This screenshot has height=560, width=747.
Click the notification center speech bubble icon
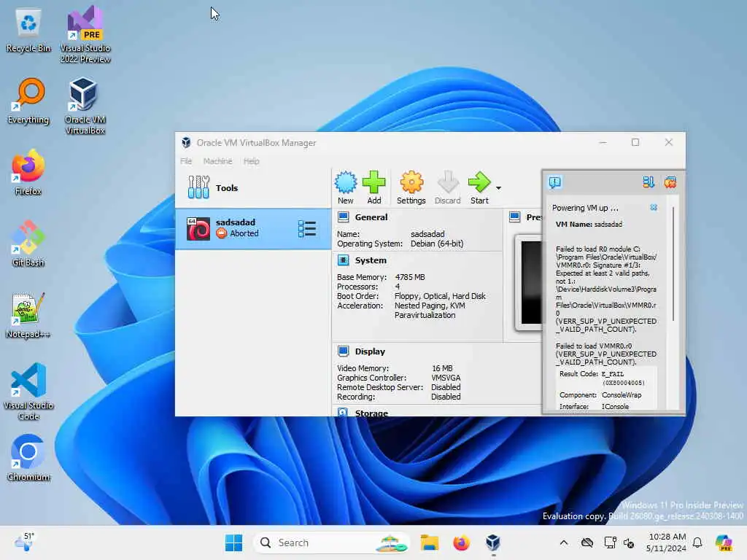(555, 182)
